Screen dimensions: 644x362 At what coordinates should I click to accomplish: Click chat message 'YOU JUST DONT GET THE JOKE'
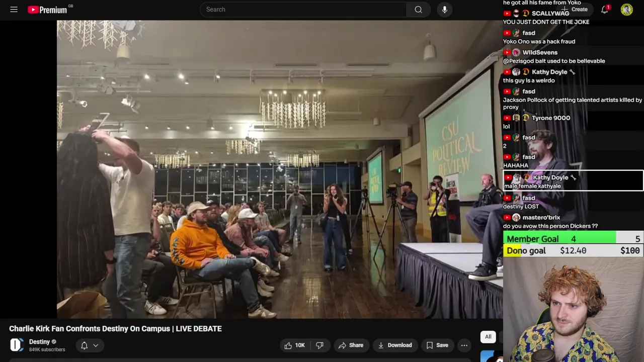pos(546,22)
